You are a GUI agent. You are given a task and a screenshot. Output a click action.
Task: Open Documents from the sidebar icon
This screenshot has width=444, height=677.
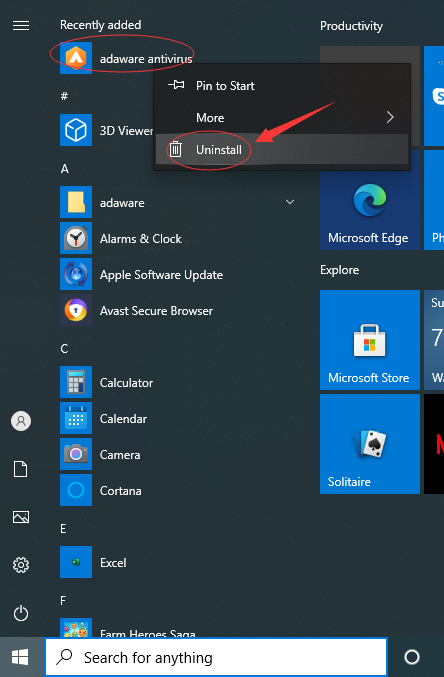[x=21, y=469]
